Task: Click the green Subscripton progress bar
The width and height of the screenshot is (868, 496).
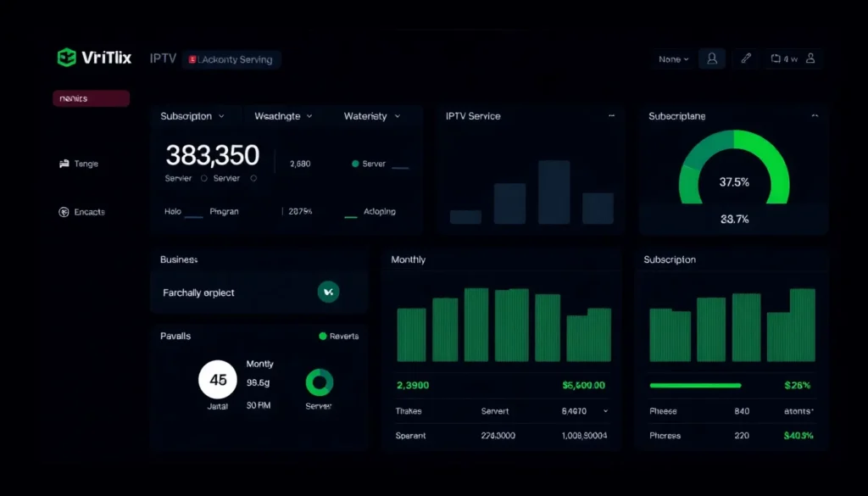Action: pyautogui.click(x=695, y=385)
